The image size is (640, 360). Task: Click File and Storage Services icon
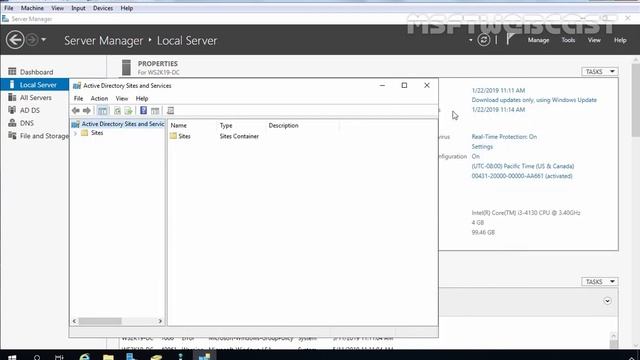pos(12,136)
